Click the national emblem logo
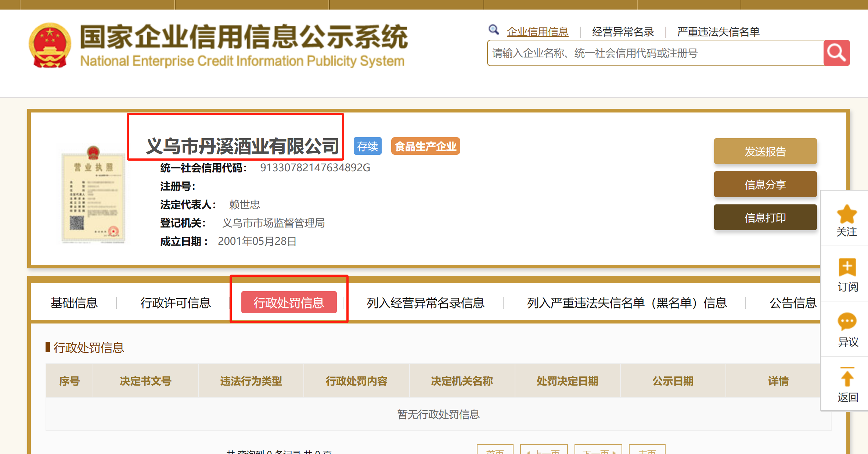868x454 pixels. 50,46
